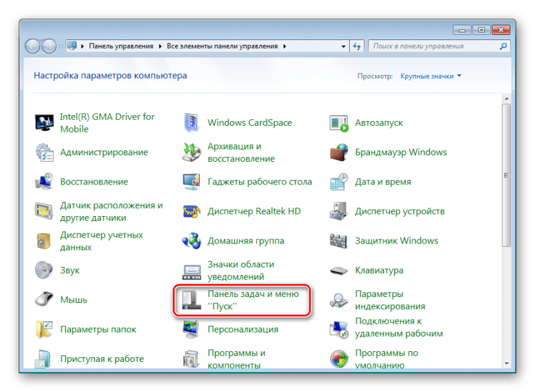Open Домашняя группа icon
This screenshot has height=392, width=535.
[x=191, y=241]
